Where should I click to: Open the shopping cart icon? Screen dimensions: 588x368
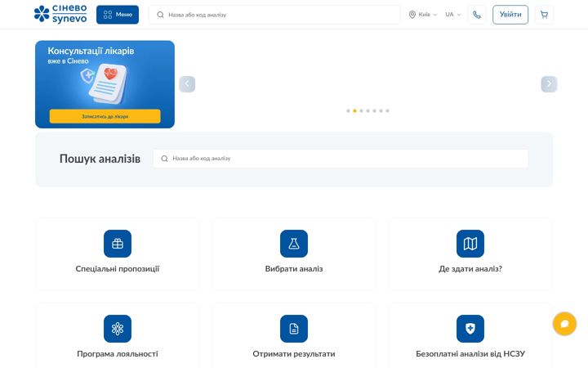(544, 15)
